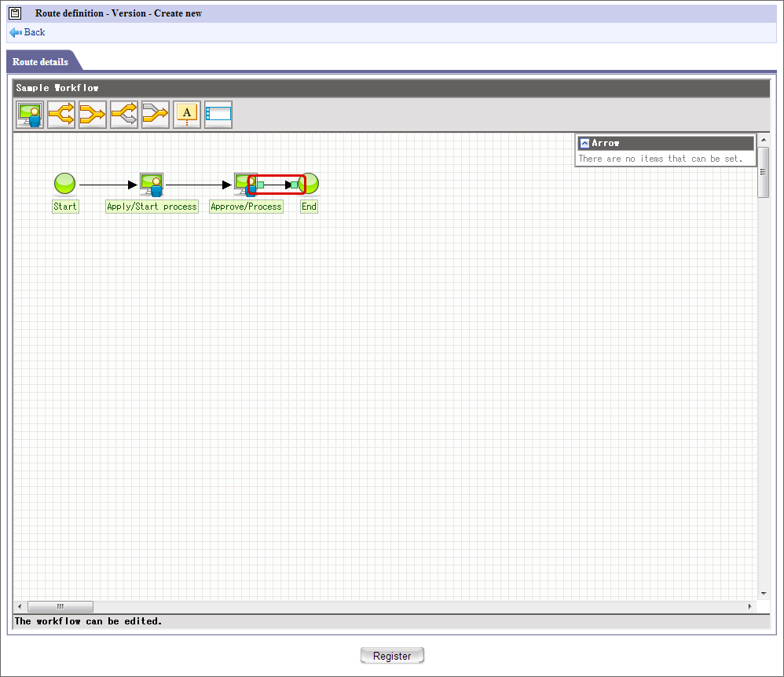The height and width of the screenshot is (677, 784).
Task: Click the route definition clipboard icon
Action: tap(16, 13)
